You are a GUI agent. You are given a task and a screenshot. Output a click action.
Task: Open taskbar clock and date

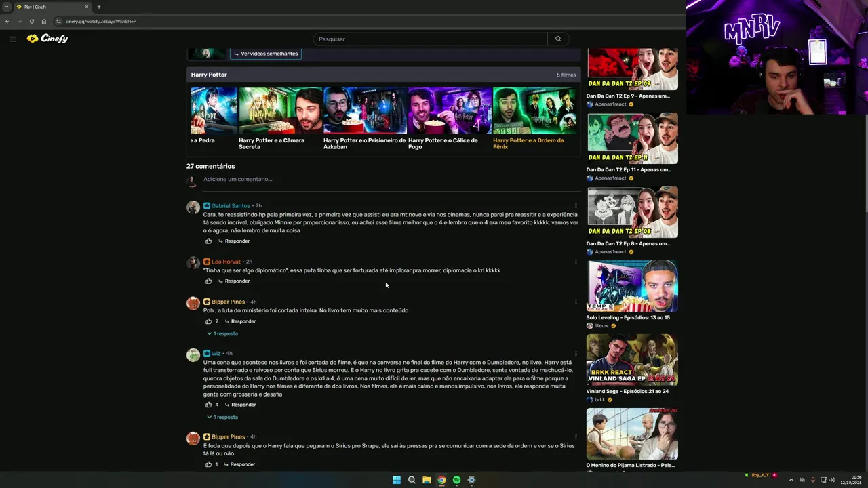[851, 481]
